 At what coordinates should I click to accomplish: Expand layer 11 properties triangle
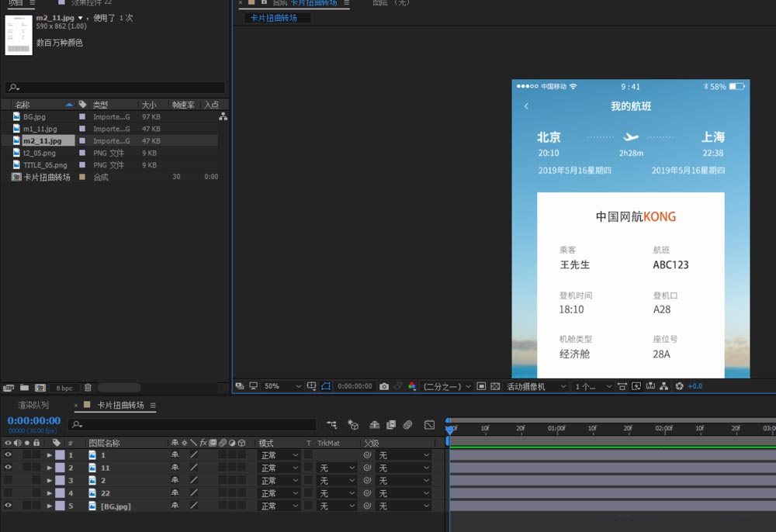tap(50, 468)
